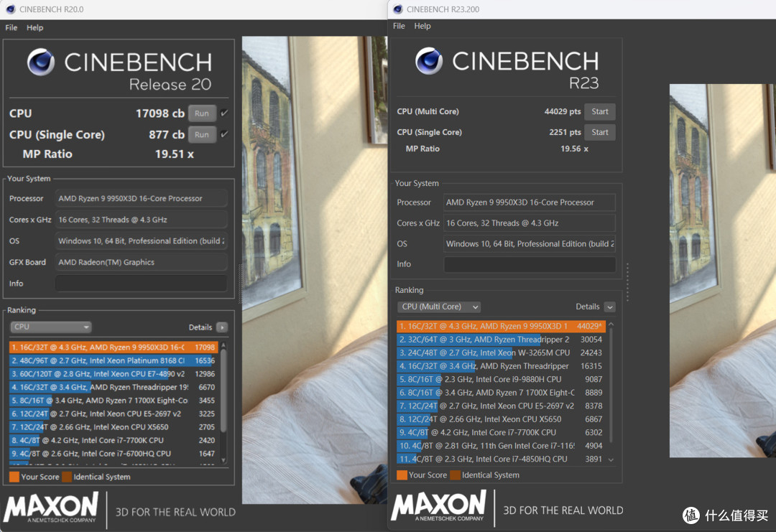
Task: Click the GFX Board field in R20
Action: pyautogui.click(x=141, y=262)
